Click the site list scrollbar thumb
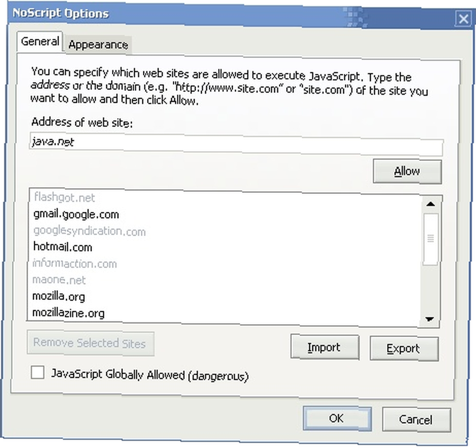The image size is (476, 448). click(430, 239)
